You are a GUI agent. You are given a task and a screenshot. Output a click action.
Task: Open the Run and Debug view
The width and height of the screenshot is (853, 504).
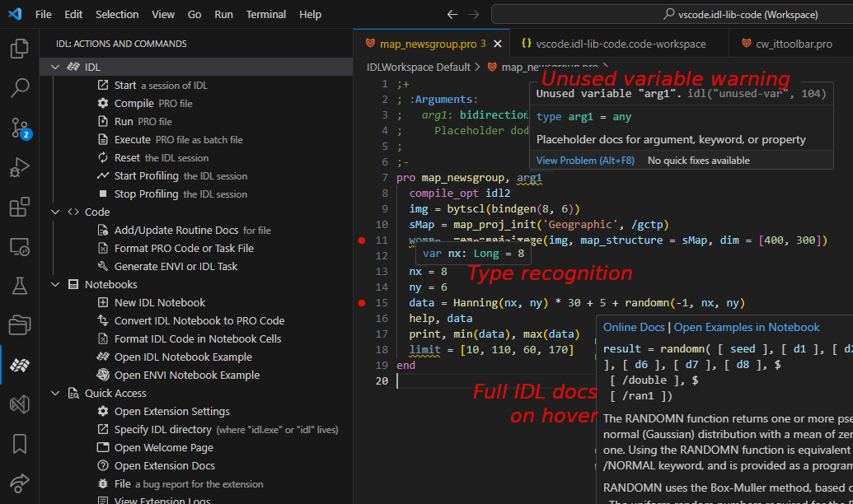20,167
